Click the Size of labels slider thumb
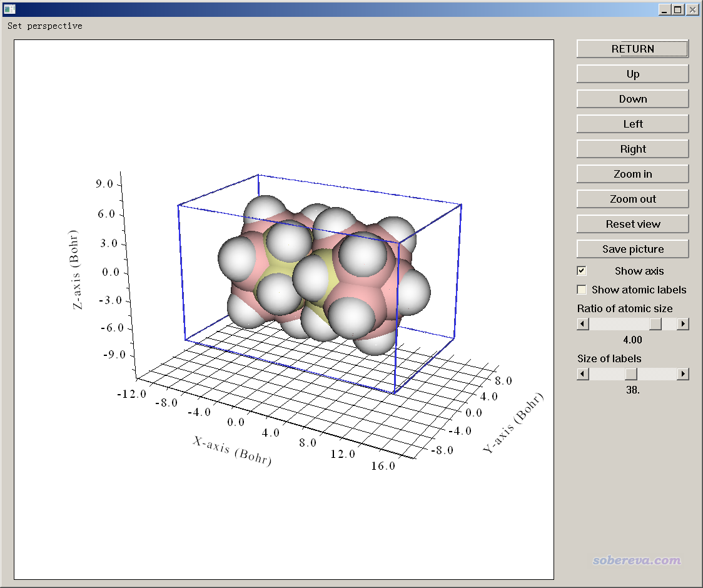Screen dimensions: 703x588 coord(631,373)
